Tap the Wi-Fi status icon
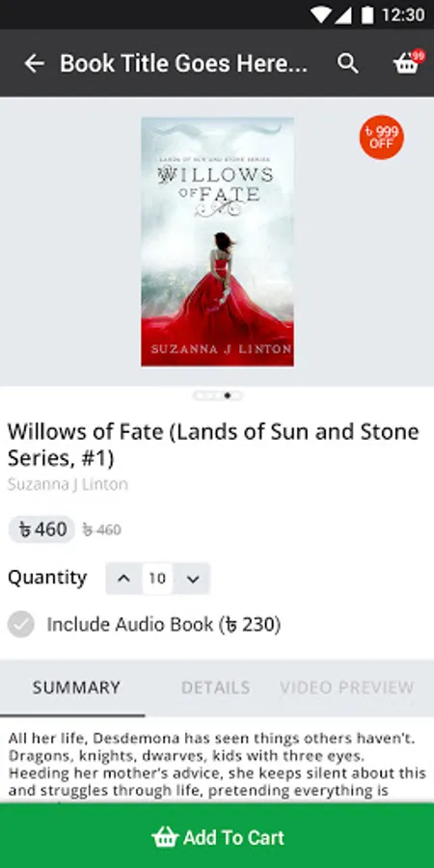Viewport: 434px width, 868px height. coord(320,14)
